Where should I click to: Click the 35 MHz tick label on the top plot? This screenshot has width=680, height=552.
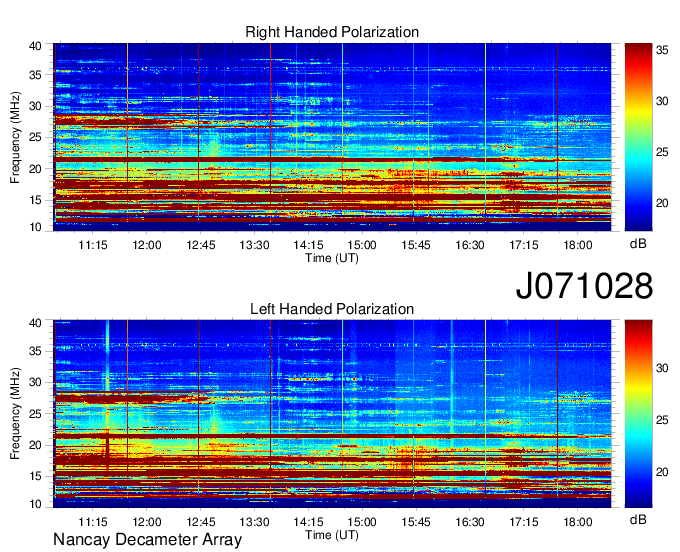[36, 75]
